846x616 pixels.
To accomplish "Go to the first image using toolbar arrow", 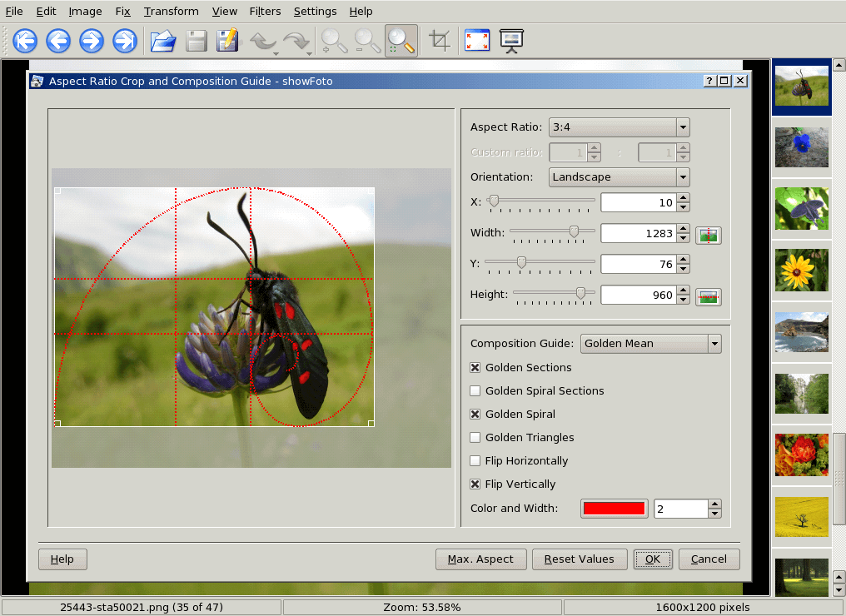I will (x=25, y=40).
